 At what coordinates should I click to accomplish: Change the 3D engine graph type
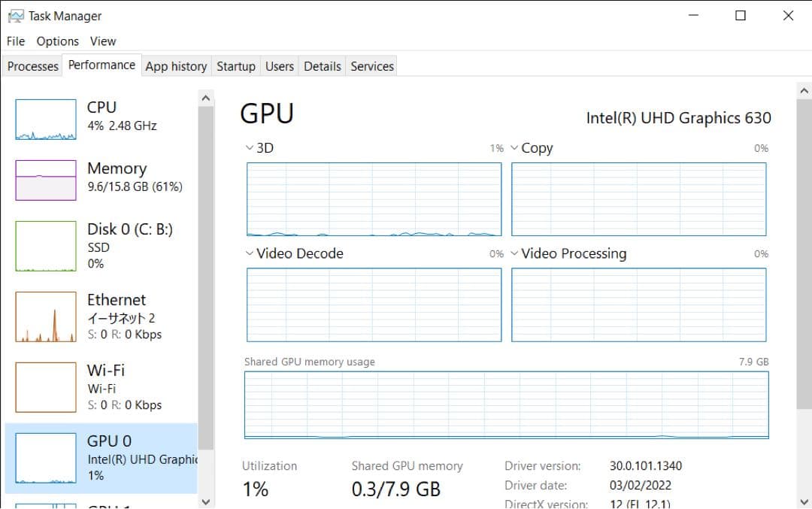click(249, 147)
